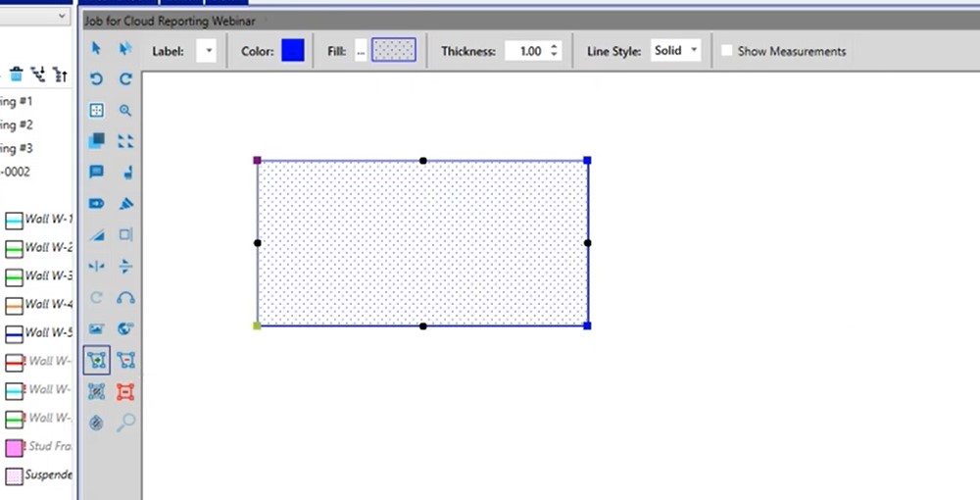Viewport: 980px width, 500px height.
Task: Click the top-right blue handle of rectangle
Action: pyautogui.click(x=587, y=160)
